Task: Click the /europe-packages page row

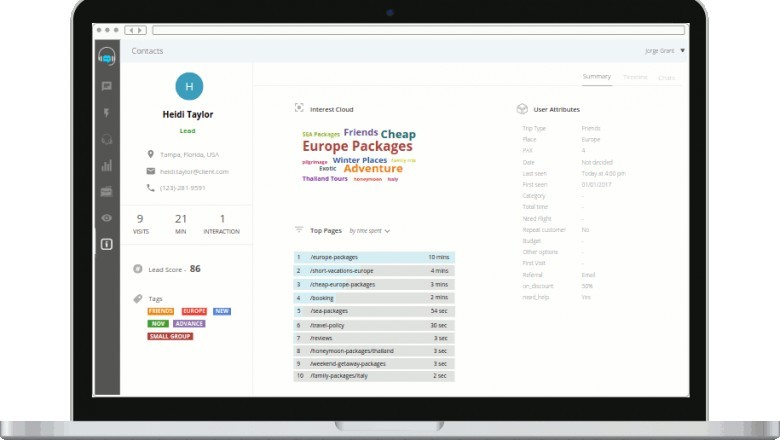Action: 374,257
